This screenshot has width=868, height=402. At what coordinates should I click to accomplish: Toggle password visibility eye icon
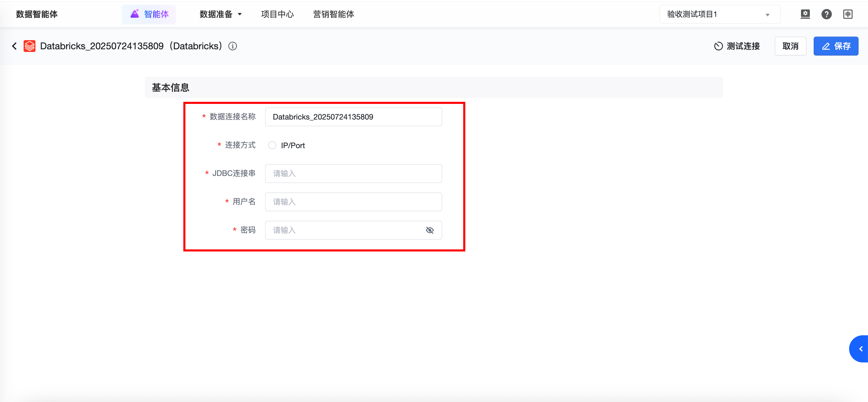click(430, 230)
